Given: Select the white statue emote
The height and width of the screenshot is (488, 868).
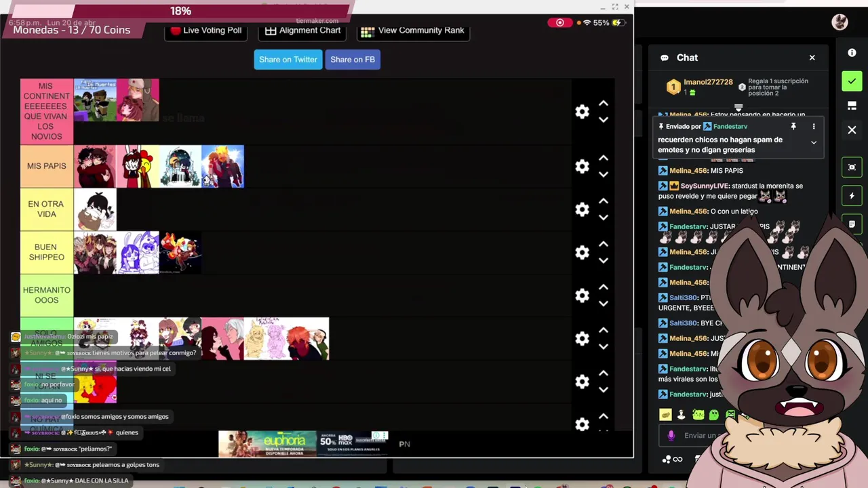Looking at the screenshot, I should (682, 415).
